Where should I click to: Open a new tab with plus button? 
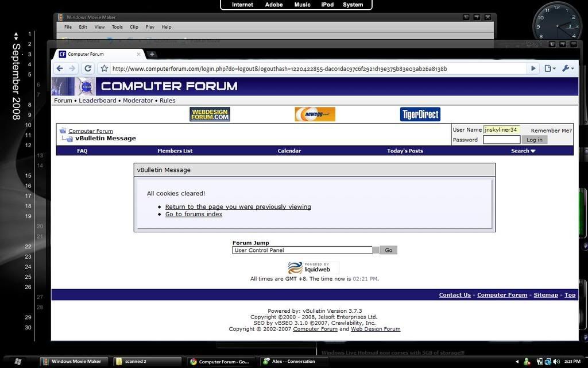pos(152,54)
